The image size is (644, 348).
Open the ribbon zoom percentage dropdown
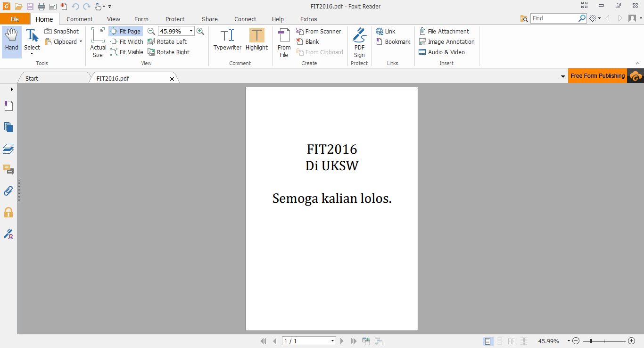coord(191,31)
